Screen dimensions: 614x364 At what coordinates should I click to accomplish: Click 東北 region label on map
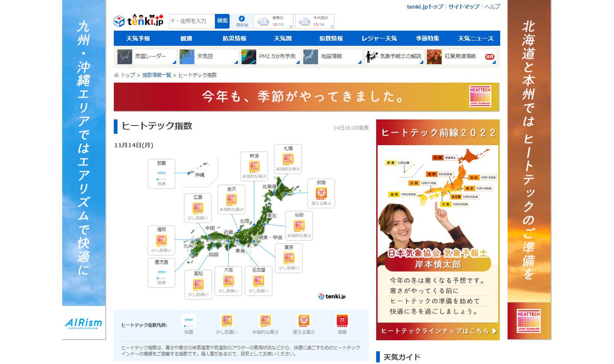click(272, 216)
